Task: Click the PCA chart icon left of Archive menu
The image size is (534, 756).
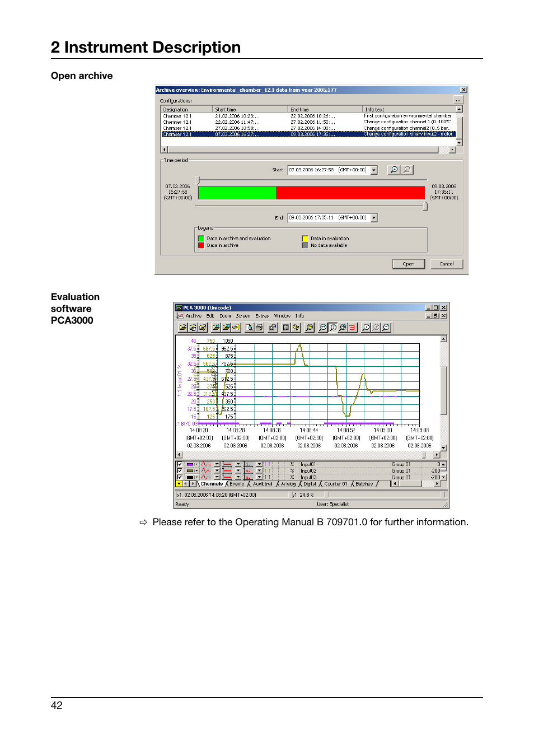Action: tap(180, 316)
